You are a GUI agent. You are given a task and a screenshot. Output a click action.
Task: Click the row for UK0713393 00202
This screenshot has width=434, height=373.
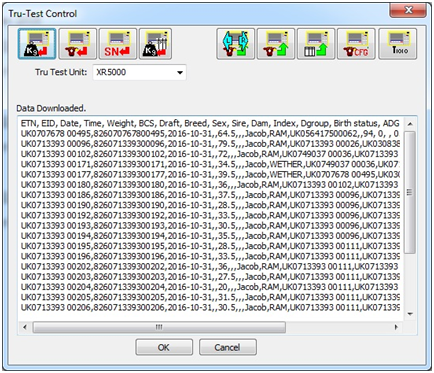[x=210, y=267]
